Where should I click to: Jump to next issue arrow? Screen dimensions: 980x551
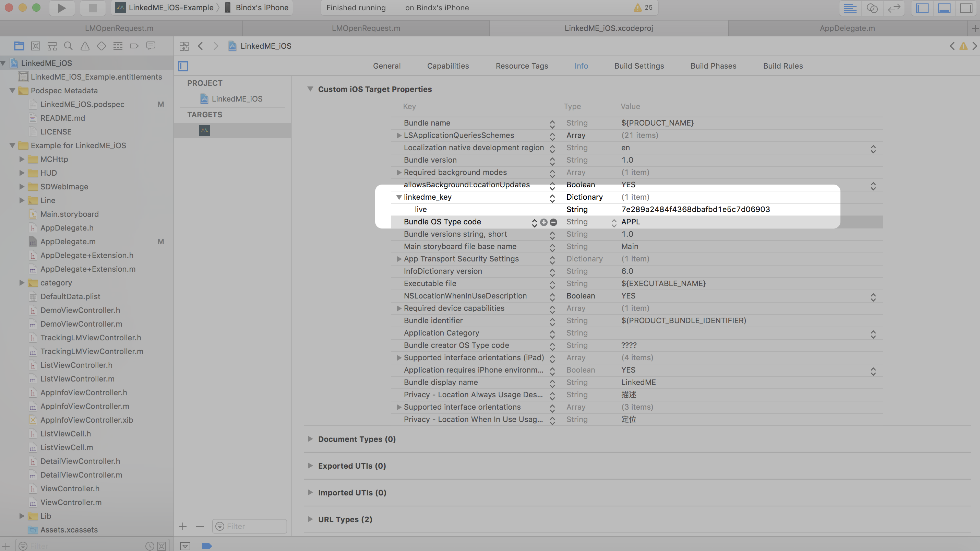pyautogui.click(x=974, y=46)
